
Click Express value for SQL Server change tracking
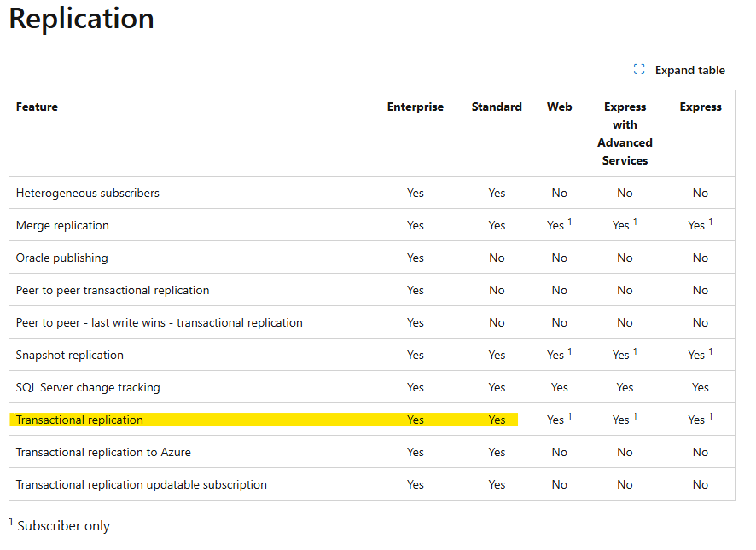pyautogui.click(x=701, y=387)
